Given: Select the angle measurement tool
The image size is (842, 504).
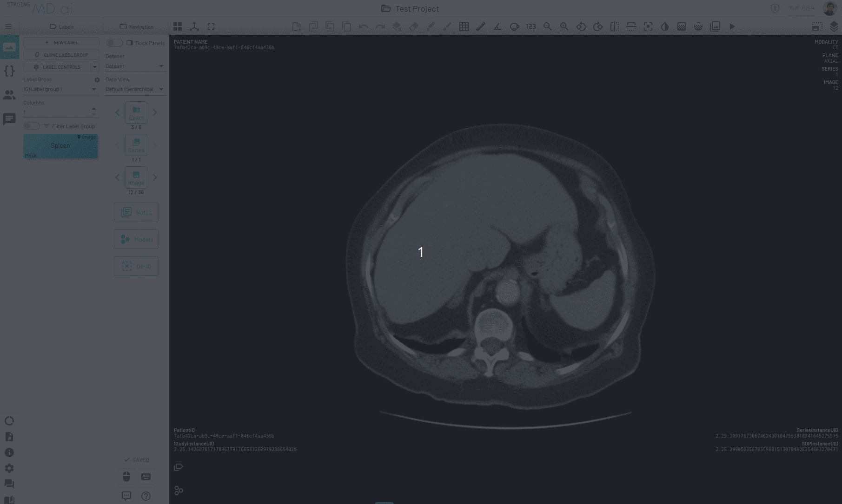Looking at the screenshot, I should point(497,27).
